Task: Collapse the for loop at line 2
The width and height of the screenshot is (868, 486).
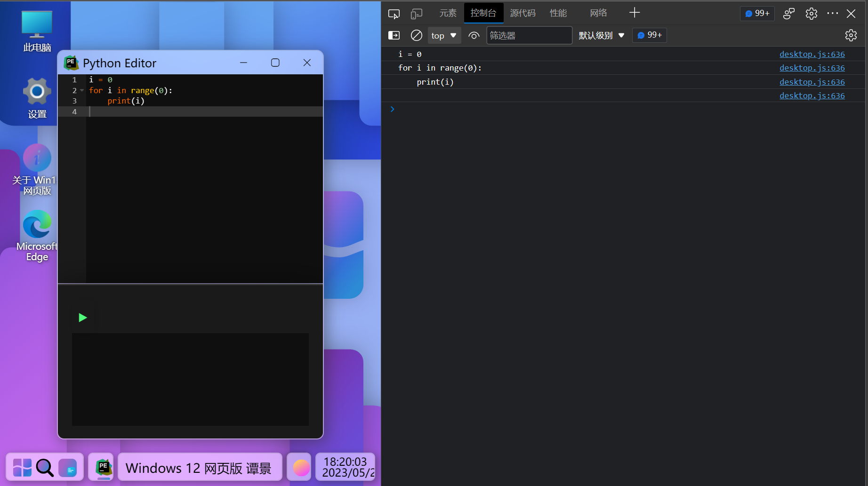Action: click(x=81, y=90)
